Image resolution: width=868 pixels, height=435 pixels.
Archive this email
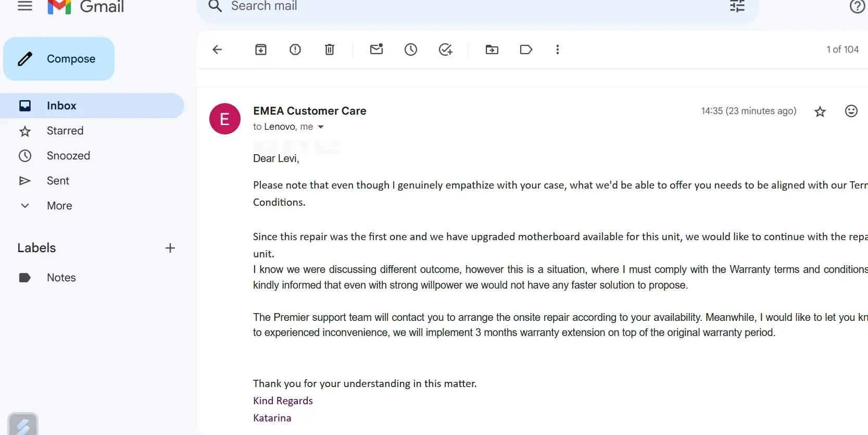261,49
